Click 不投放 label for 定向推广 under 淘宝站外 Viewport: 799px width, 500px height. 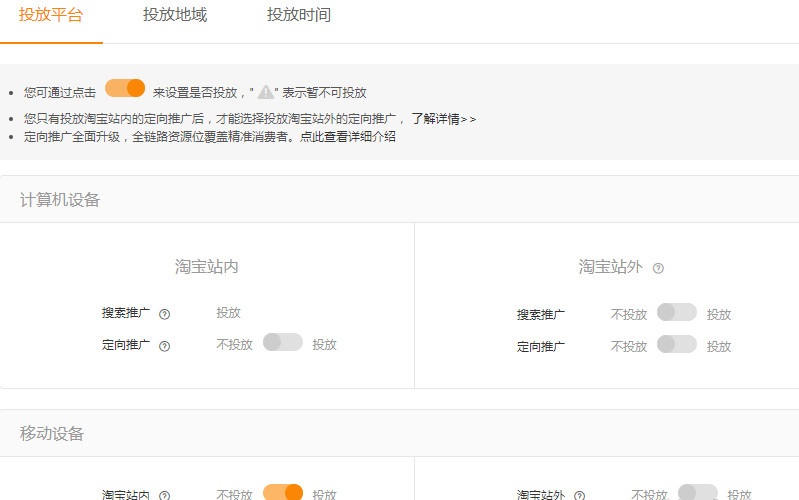point(629,347)
